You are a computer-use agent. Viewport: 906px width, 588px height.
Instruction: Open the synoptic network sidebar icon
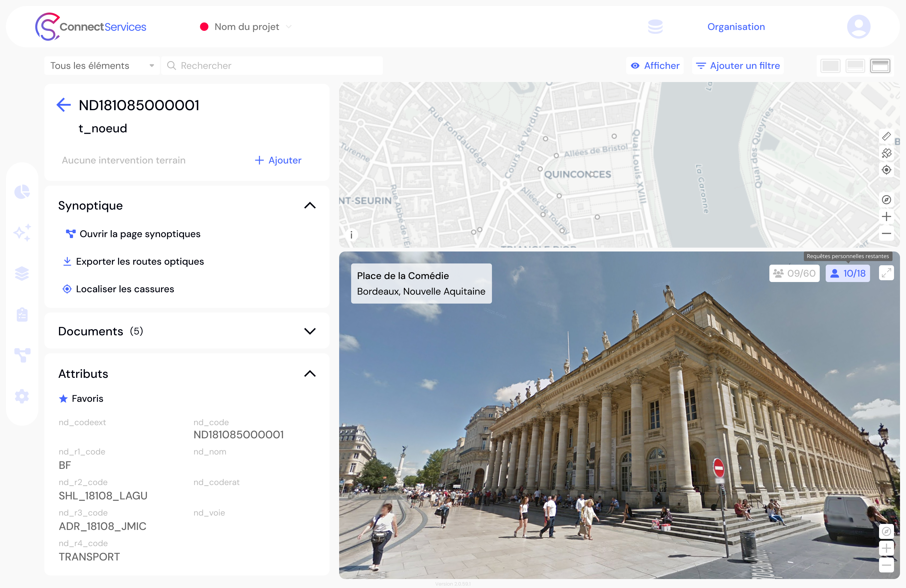(x=22, y=355)
